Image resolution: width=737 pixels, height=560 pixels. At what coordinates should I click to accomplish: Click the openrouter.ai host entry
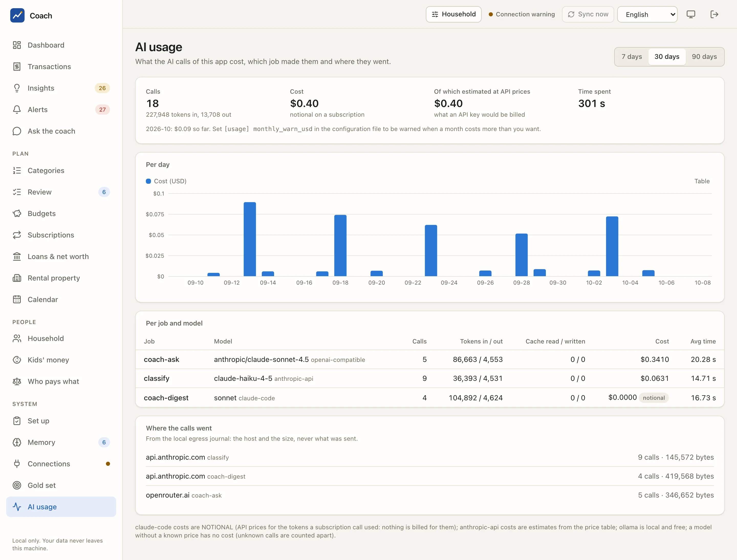tap(168, 495)
